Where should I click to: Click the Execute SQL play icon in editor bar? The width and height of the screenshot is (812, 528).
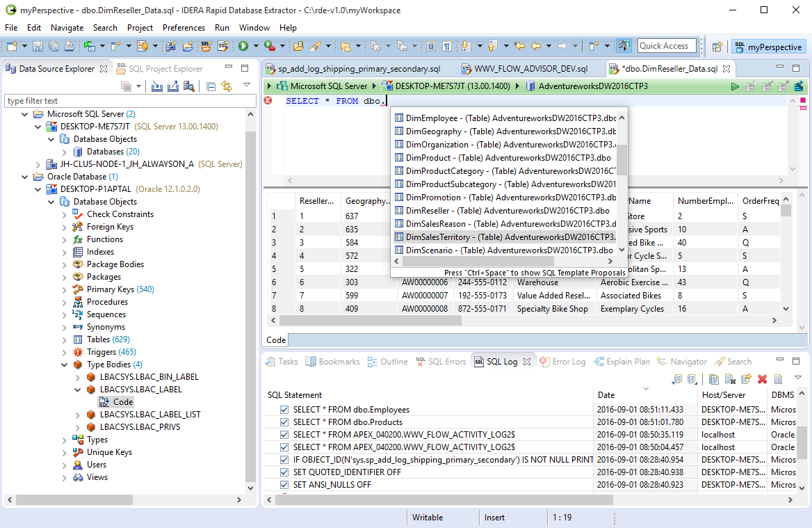735,86
